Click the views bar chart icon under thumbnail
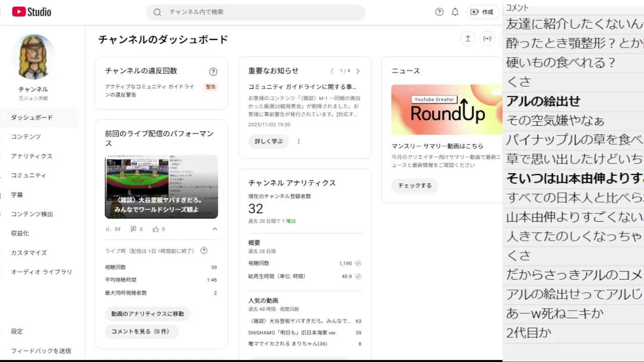This screenshot has height=362, width=644. click(x=108, y=229)
